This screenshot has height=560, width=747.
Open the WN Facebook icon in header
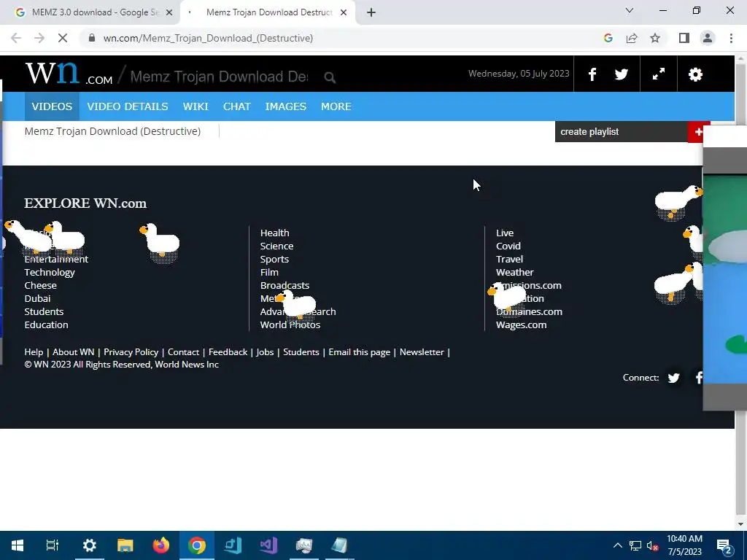(592, 74)
